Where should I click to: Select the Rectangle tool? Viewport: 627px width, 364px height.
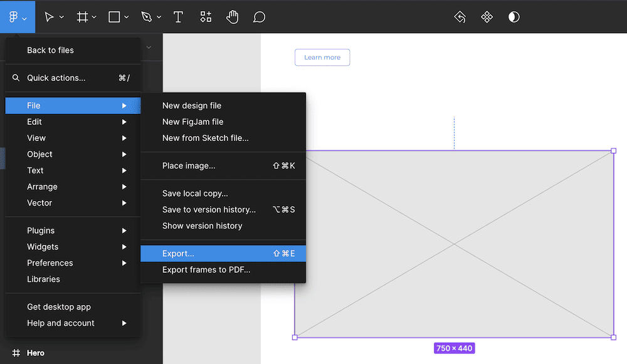click(x=113, y=17)
